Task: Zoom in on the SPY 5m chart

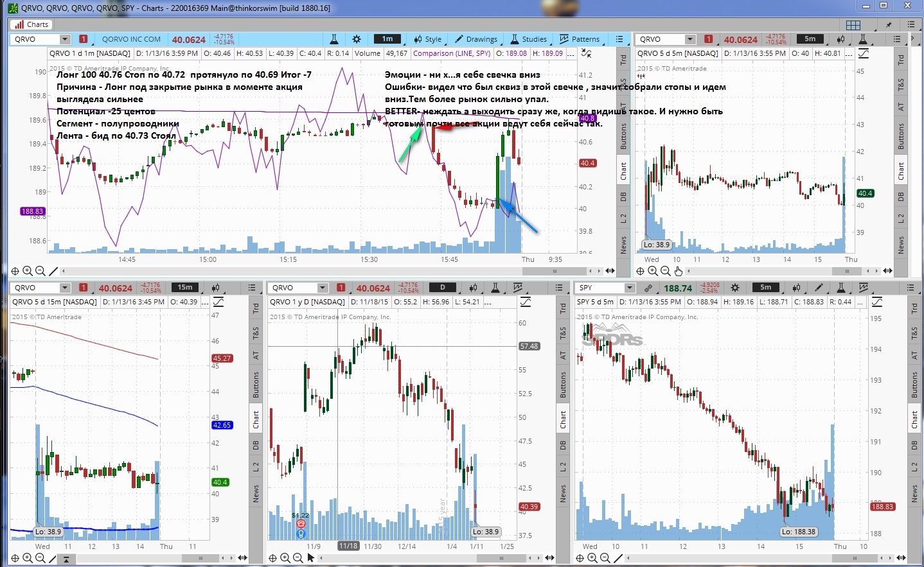Action: coord(592,558)
